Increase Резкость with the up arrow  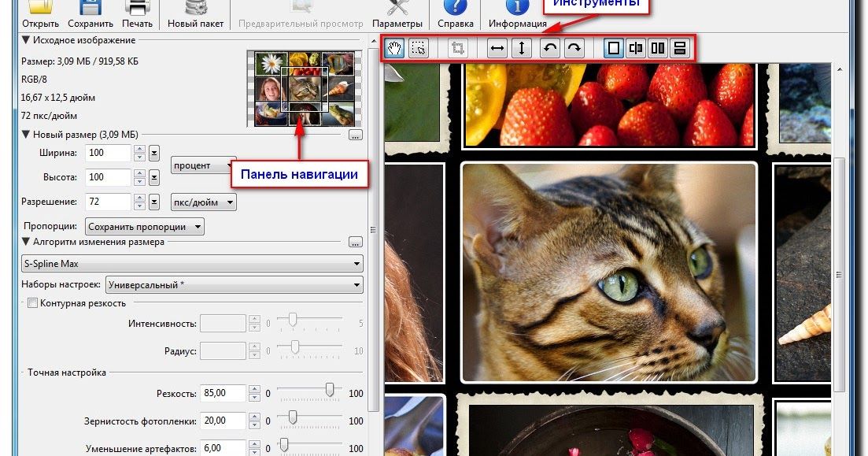[x=255, y=390]
